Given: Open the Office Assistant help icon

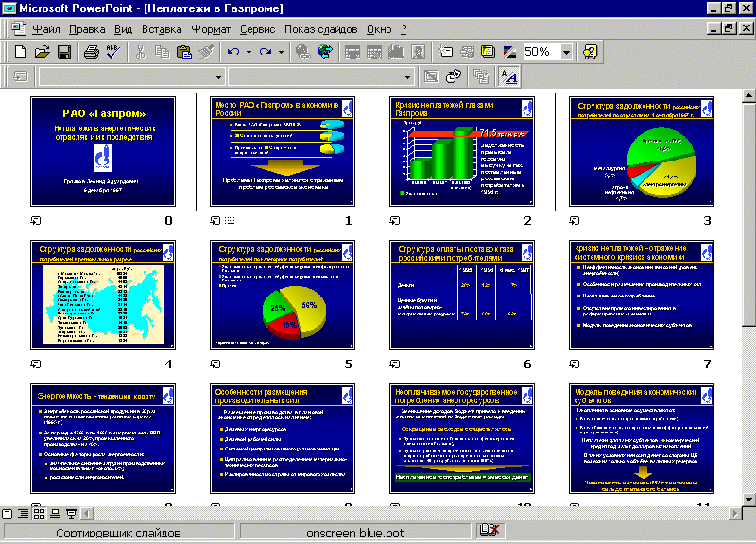Looking at the screenshot, I should coord(590,52).
